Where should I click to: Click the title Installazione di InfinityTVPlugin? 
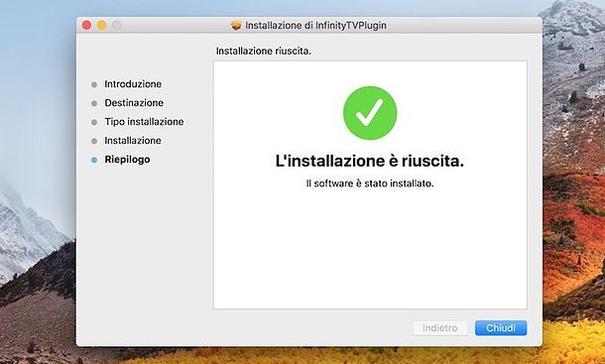click(x=316, y=26)
